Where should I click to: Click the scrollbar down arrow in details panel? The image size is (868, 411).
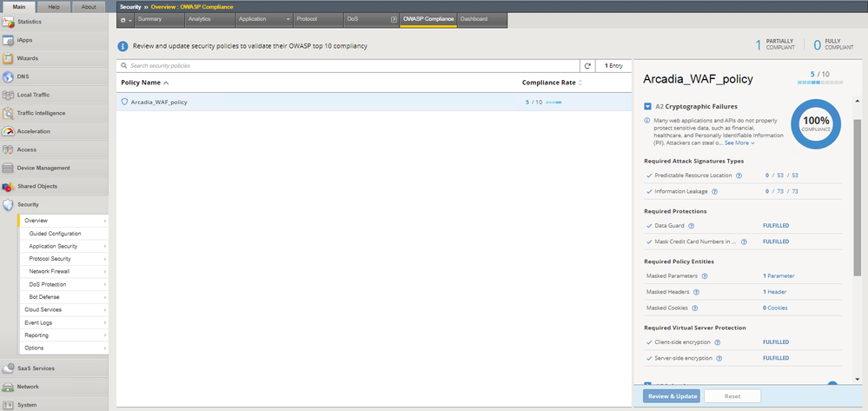[858, 380]
